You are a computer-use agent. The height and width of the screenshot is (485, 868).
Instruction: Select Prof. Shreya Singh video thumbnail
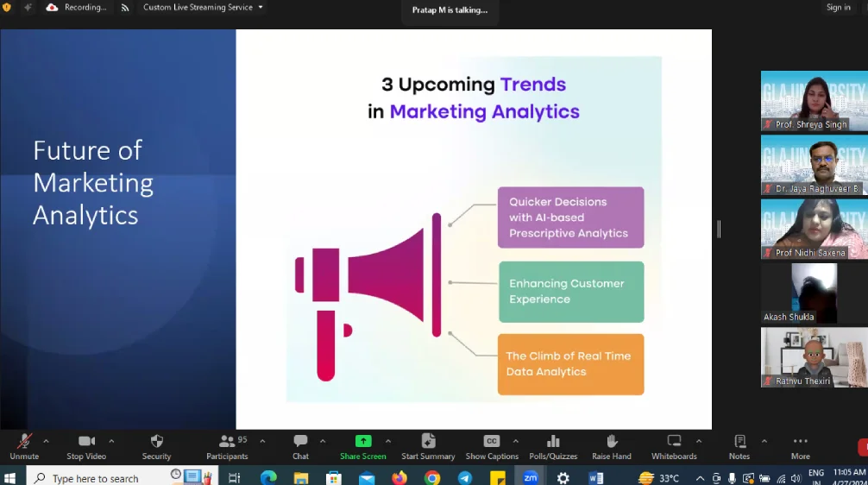pos(814,100)
